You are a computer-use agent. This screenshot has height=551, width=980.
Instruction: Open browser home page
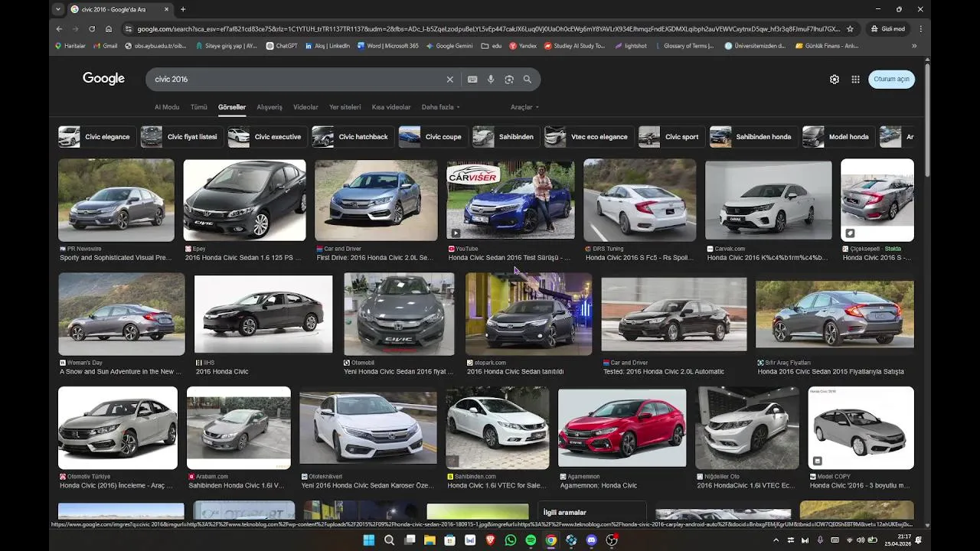tap(109, 29)
